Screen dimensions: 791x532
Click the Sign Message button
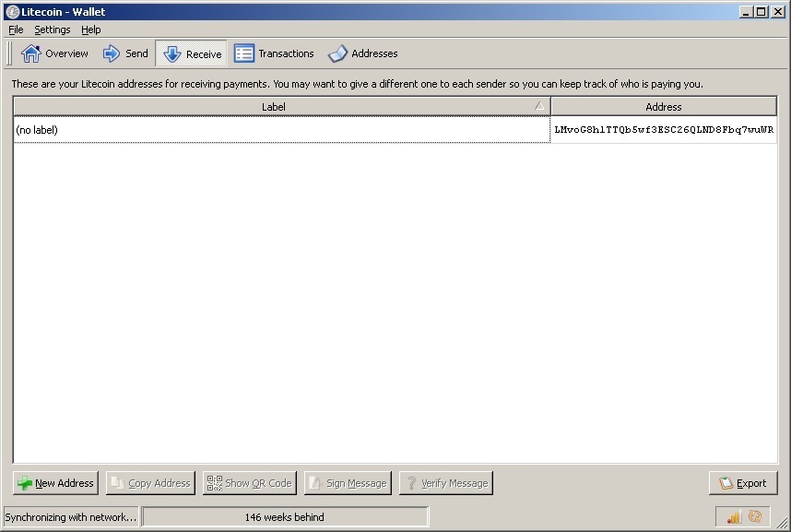click(x=348, y=482)
